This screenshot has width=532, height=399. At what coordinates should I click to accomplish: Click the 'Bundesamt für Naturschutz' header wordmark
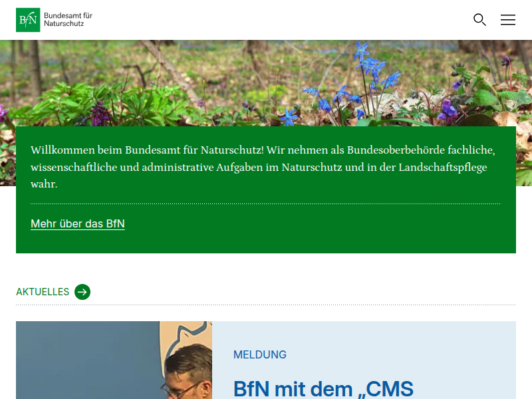click(68, 19)
